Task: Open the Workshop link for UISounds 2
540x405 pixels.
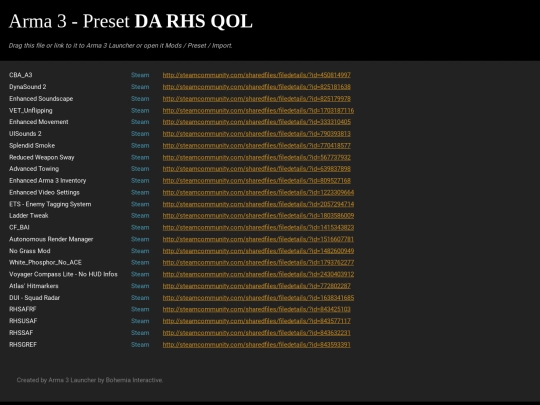Action: click(x=257, y=134)
